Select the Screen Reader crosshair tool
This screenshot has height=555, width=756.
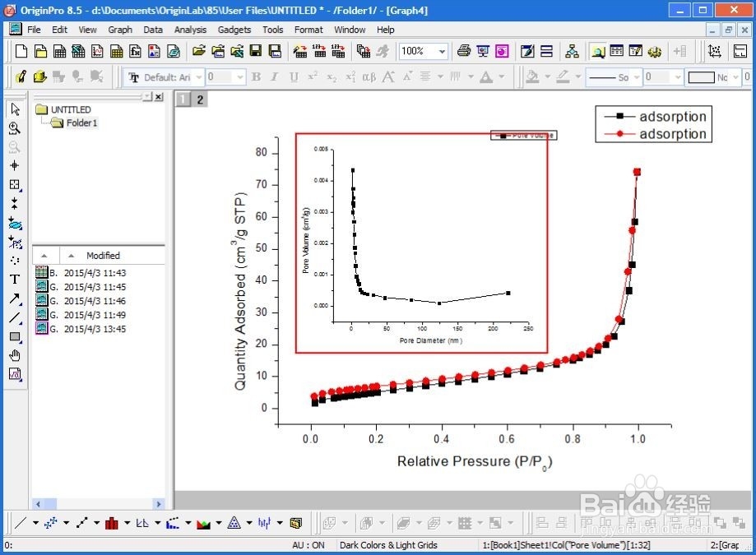pos(15,166)
